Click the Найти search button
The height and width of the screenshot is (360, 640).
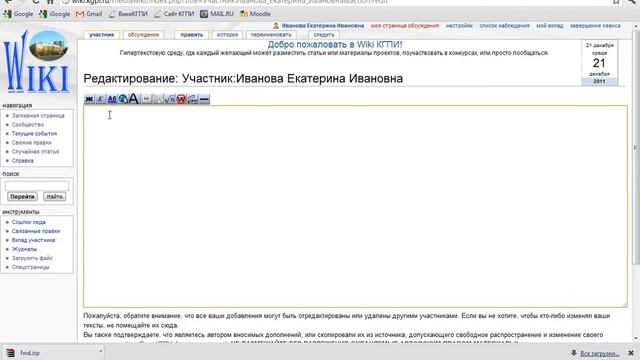[x=54, y=197]
